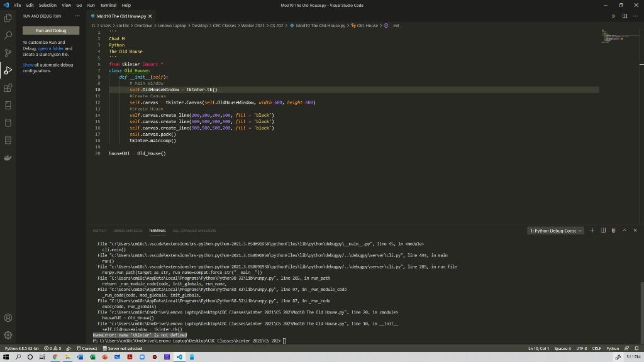This screenshot has height=362, width=644.
Task: Open Task View on the taskbar
Action: click(42, 357)
